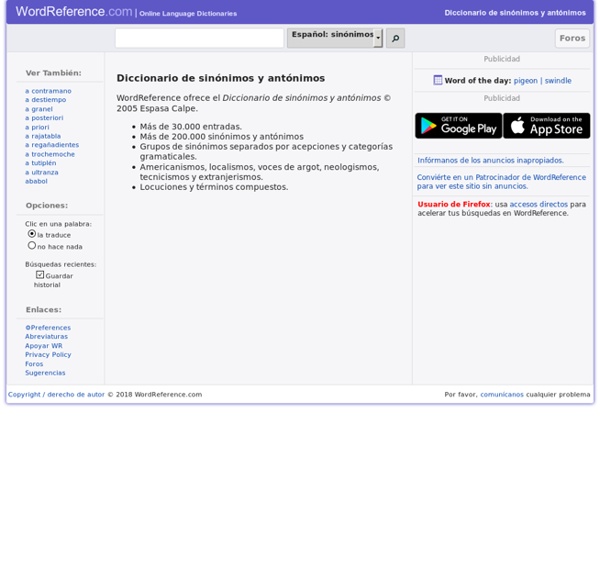600x568 pixels.
Task: Toggle the 'Guardar historial' checkbox
Action: [40, 275]
